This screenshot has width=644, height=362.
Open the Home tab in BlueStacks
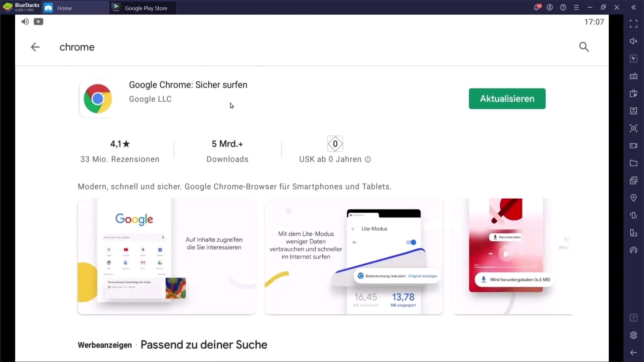click(x=65, y=8)
